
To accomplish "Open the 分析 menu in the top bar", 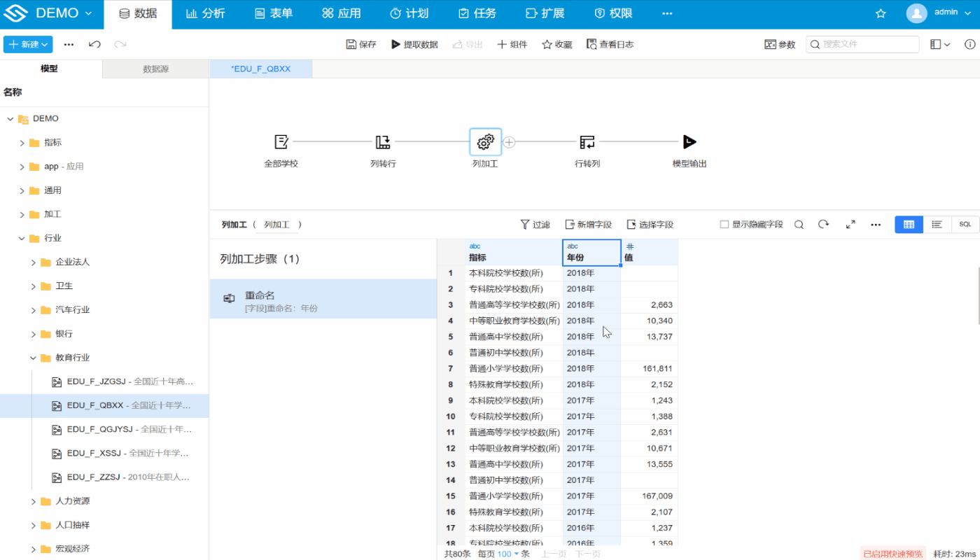I will coord(205,12).
